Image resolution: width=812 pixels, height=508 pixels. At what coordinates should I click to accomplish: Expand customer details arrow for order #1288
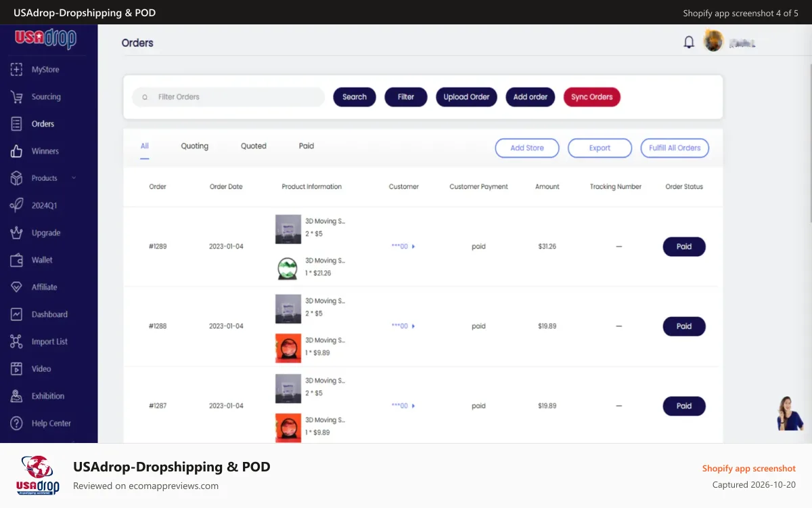[x=413, y=326]
